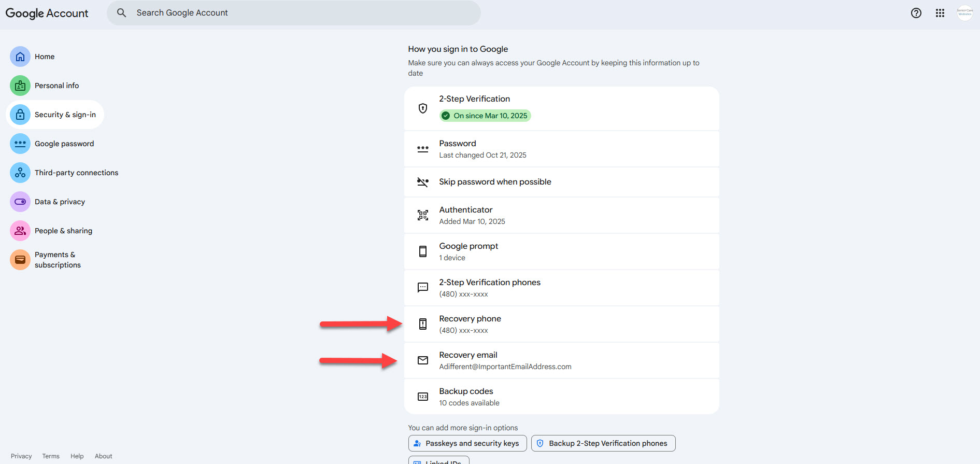Add Passkeys and security keys
The width and height of the screenshot is (980, 464).
pyautogui.click(x=467, y=443)
